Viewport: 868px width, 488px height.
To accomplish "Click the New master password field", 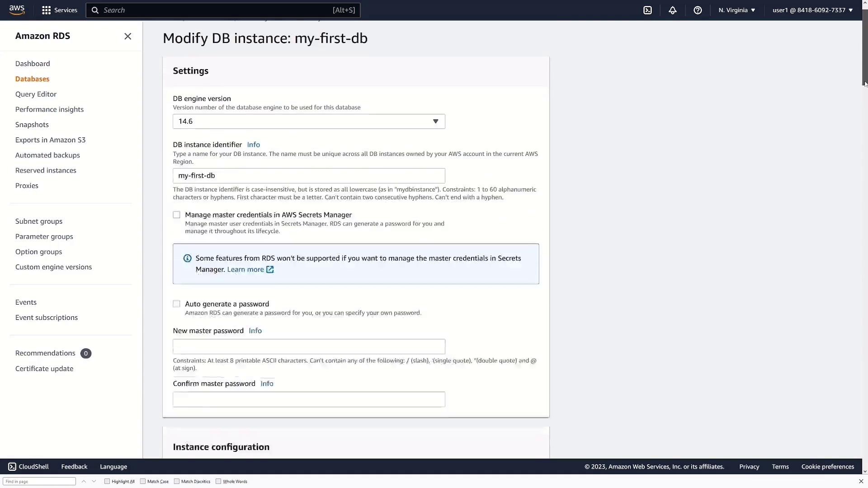I will coord(309,347).
